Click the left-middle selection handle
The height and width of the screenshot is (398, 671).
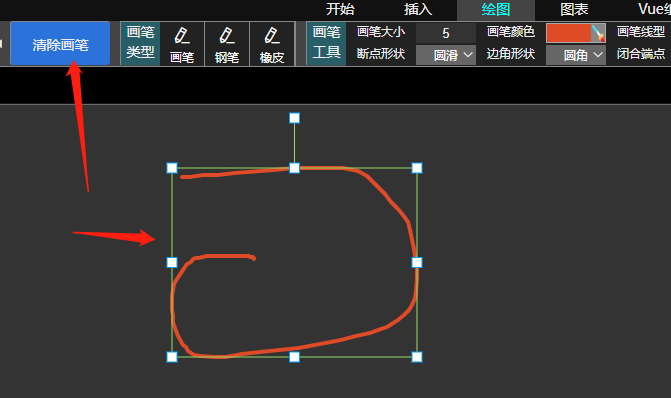click(172, 262)
